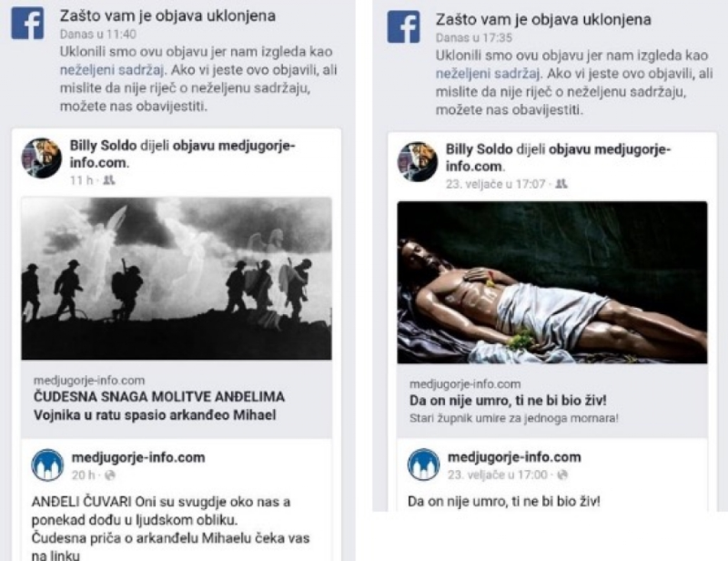This screenshot has height=561, width=728.
Task: Open the reclining Christ statue article image
Action: 552,282
